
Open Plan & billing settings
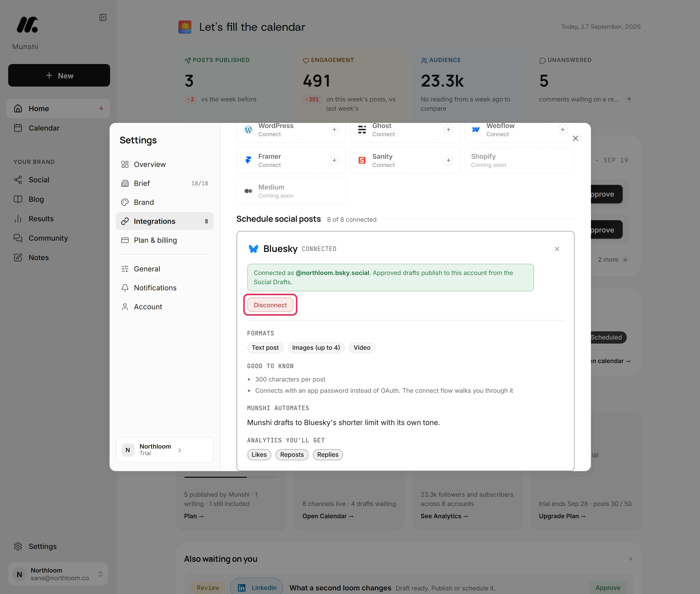[164, 240]
